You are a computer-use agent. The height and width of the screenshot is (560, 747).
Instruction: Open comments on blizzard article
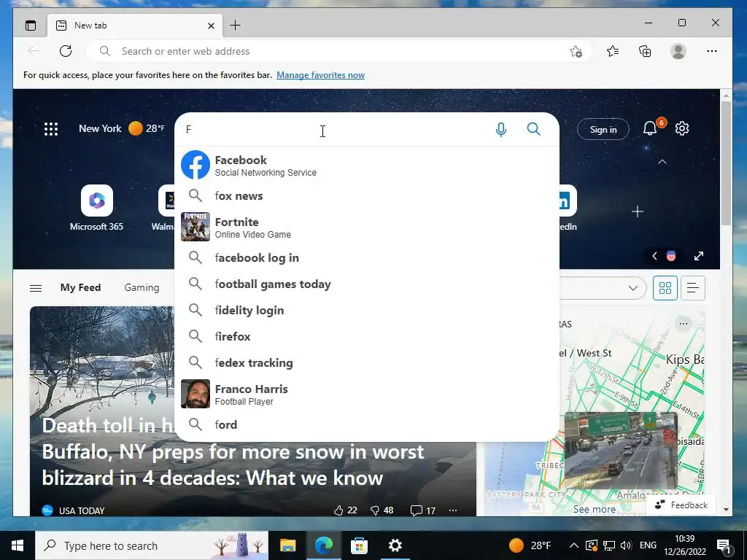tap(423, 510)
